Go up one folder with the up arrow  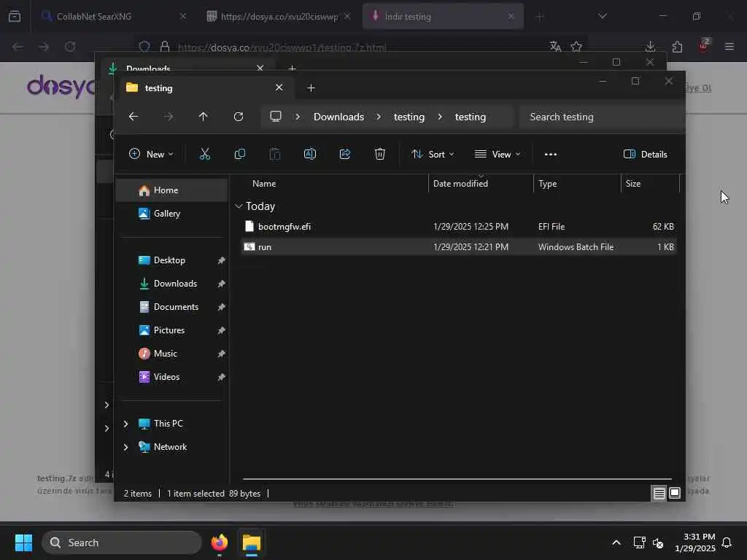pyautogui.click(x=203, y=117)
